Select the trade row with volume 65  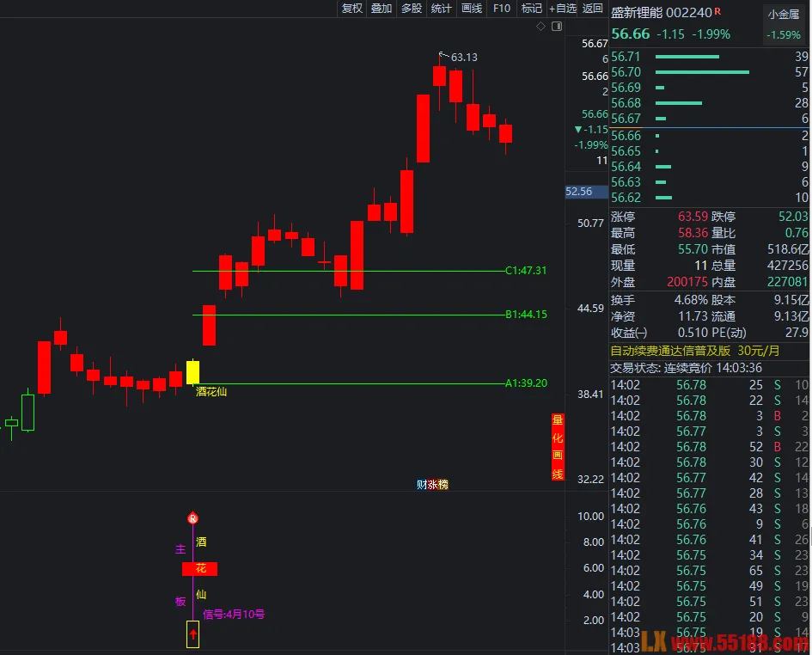point(710,571)
